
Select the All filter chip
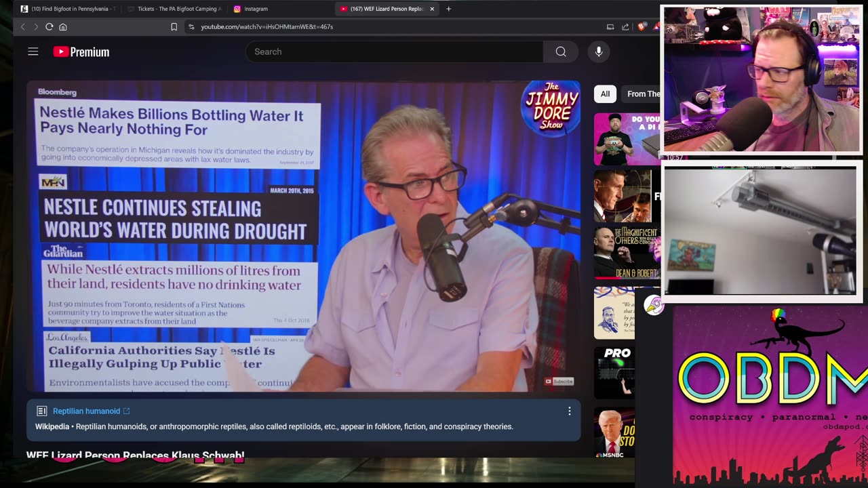pos(605,94)
